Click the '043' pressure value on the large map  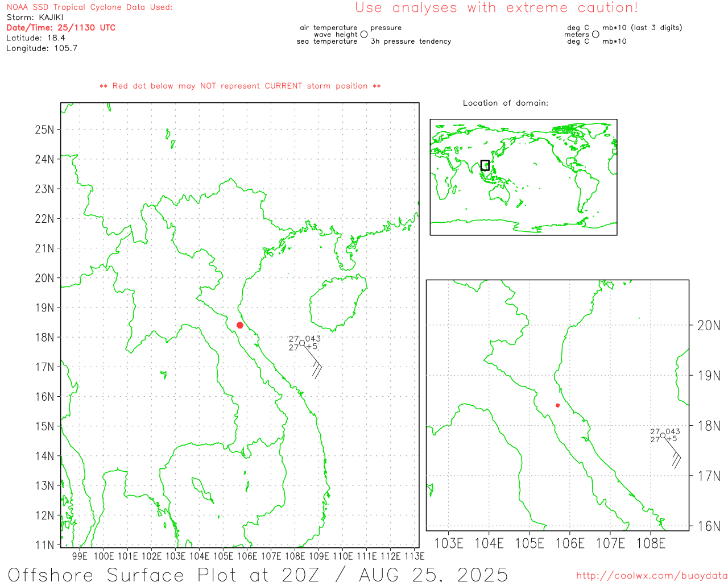click(313, 339)
